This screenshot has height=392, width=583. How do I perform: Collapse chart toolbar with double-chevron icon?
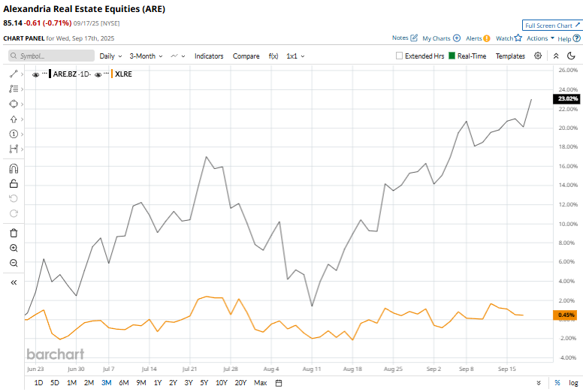[x=556, y=56]
